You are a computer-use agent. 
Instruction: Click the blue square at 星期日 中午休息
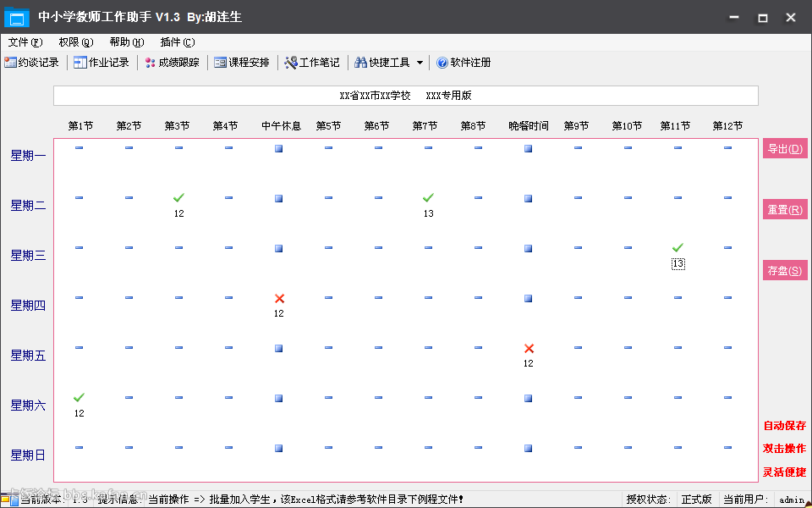(278, 448)
